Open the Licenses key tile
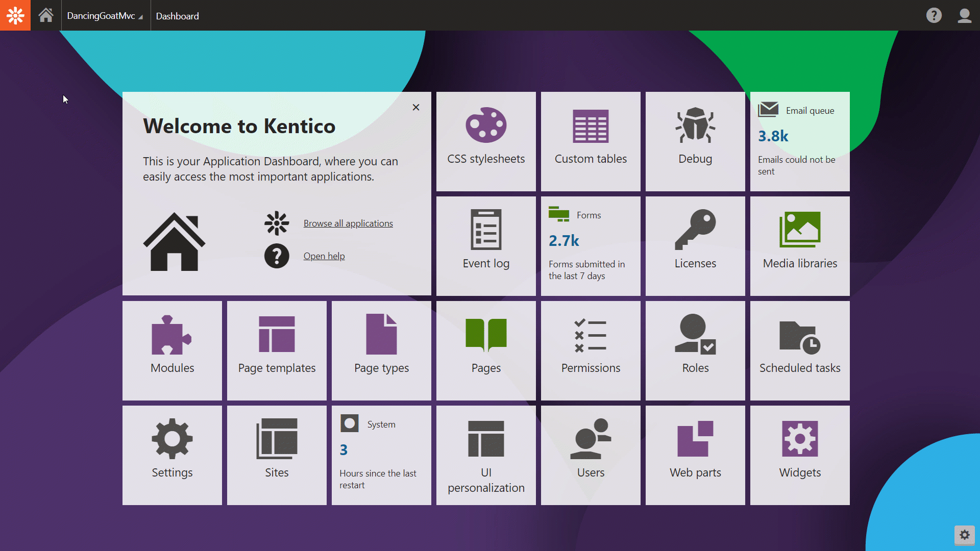The width and height of the screenshot is (980, 551). 695,246
